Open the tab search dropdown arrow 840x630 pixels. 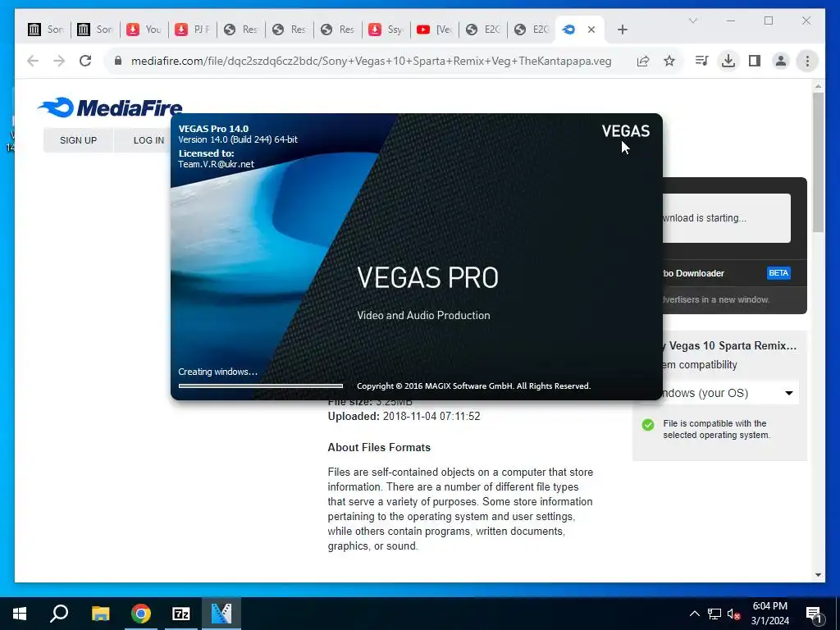coord(692,21)
